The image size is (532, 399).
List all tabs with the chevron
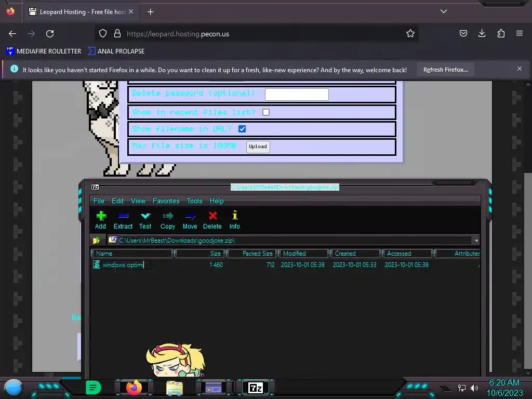click(x=444, y=11)
